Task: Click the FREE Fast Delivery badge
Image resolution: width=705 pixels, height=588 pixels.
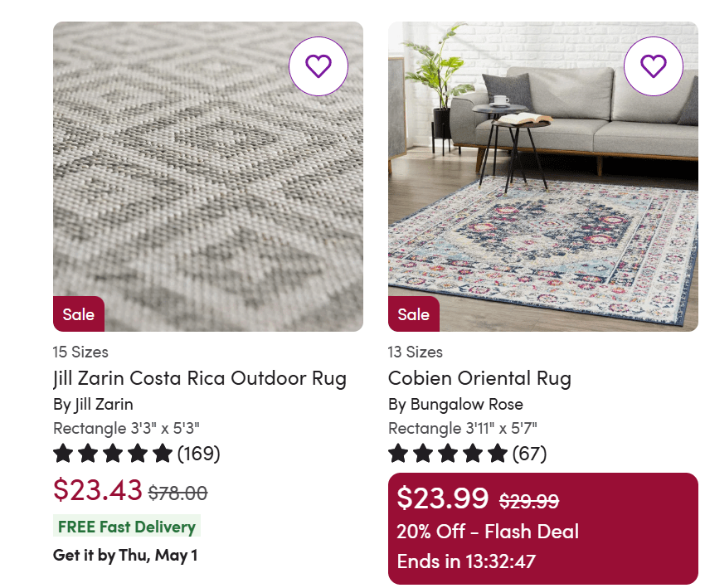Action: click(x=127, y=527)
